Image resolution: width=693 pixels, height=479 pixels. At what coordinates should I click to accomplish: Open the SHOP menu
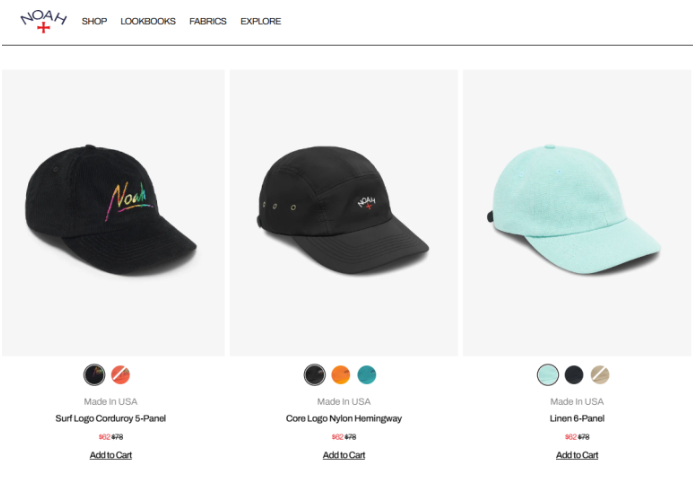pos(94,21)
